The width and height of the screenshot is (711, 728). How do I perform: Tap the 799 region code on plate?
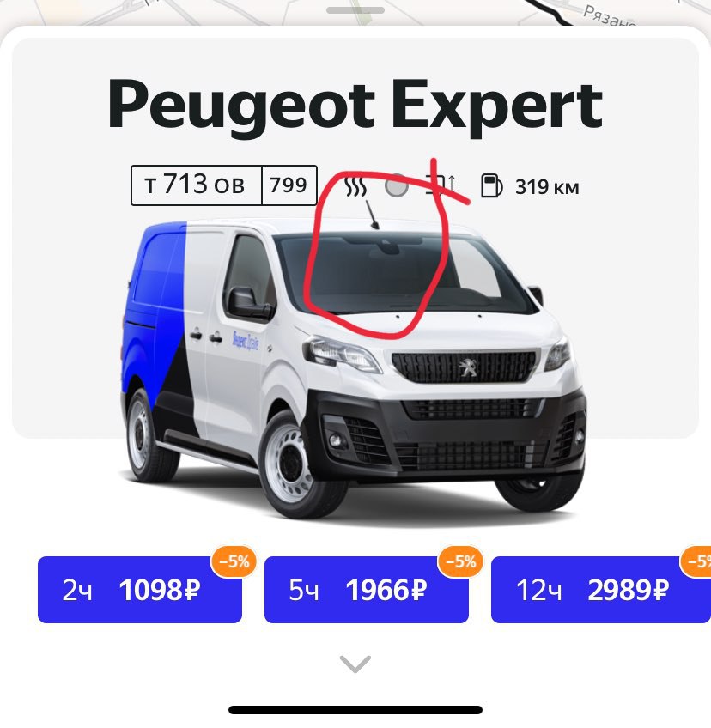coord(289,185)
